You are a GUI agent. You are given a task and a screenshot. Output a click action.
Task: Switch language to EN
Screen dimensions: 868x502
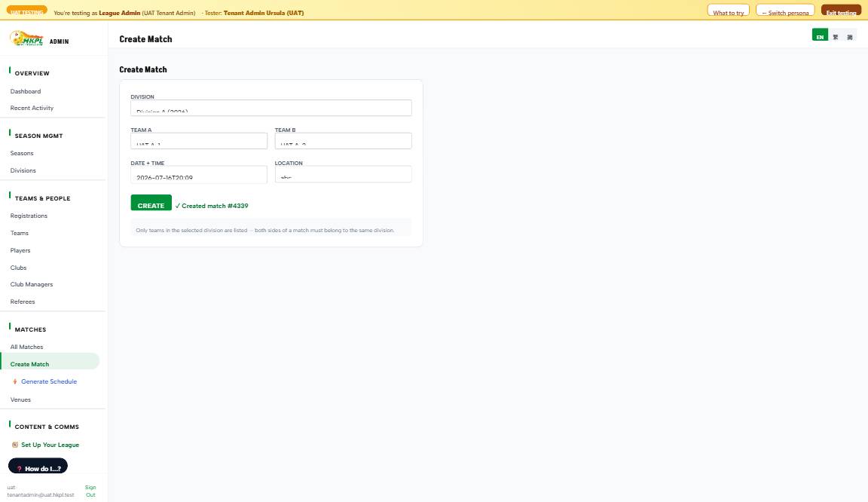pos(820,35)
